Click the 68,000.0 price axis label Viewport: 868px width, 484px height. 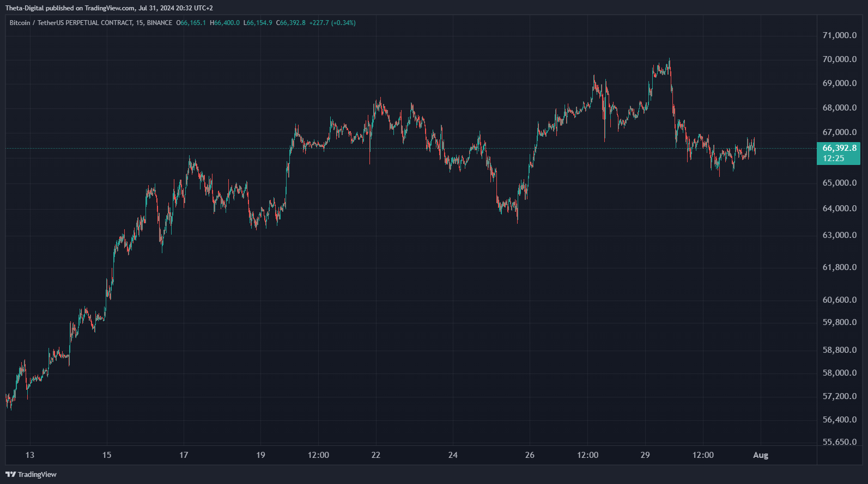pyautogui.click(x=840, y=108)
